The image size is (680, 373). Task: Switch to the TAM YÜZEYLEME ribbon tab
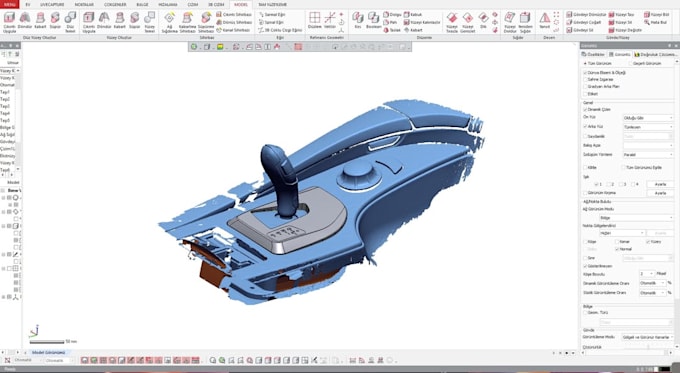[x=272, y=4]
